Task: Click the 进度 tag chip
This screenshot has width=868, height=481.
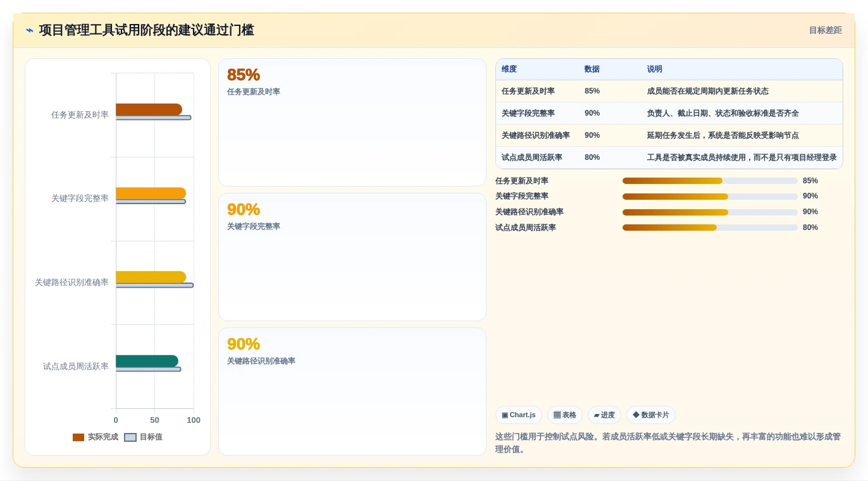Action: click(605, 415)
